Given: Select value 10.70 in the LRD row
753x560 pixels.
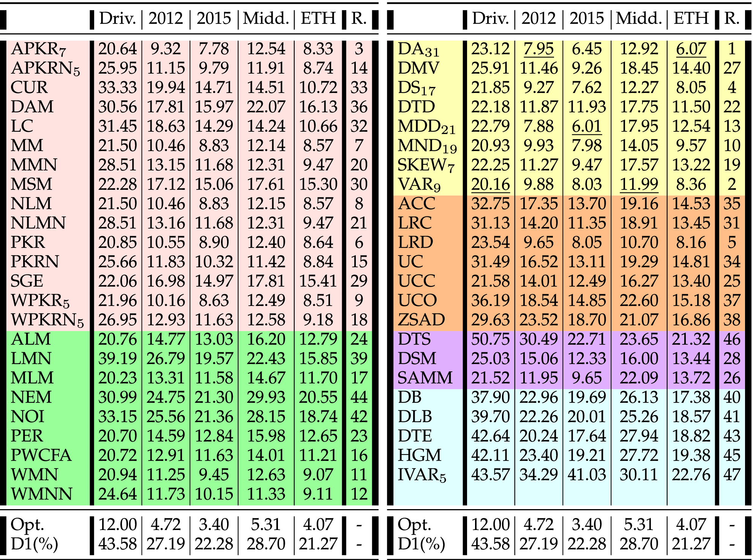Looking at the screenshot, I should [x=639, y=242].
